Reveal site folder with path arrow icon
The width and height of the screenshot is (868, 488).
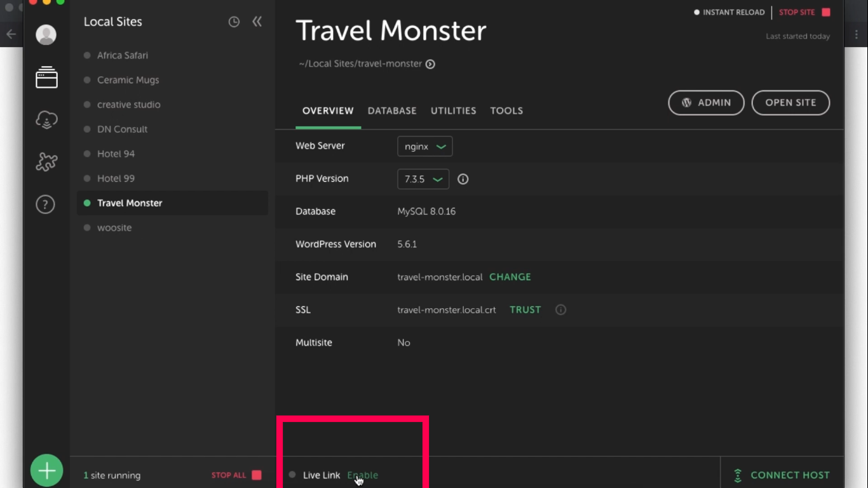pyautogui.click(x=430, y=64)
